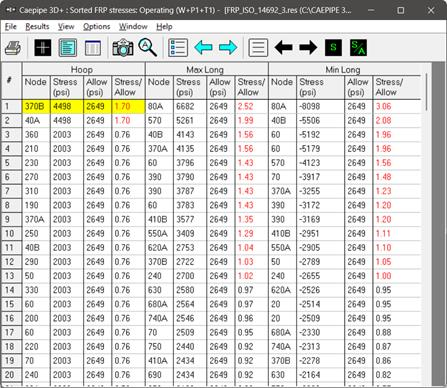The image size is (447, 388).
Task: Click the Min Long column group header
Action: pos(345,70)
